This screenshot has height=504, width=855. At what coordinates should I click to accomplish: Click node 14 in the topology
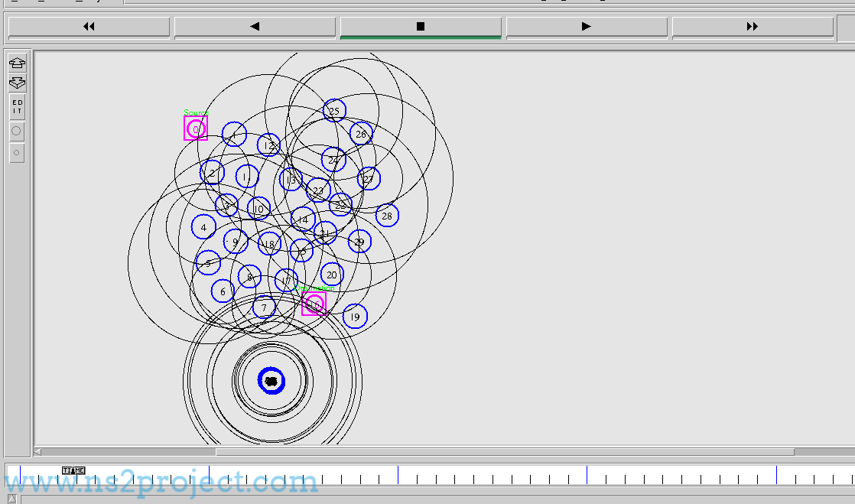pos(303,219)
